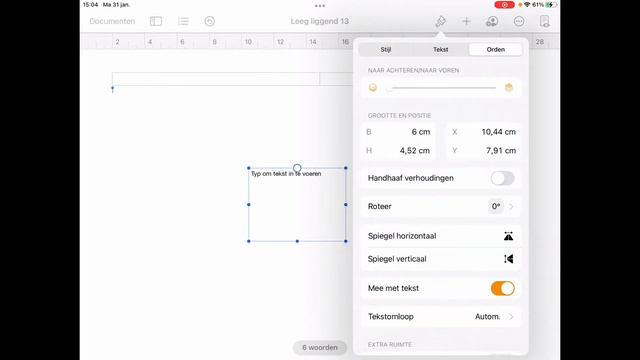
Task: Tap the Undo arrow icon
Action: (x=209, y=21)
